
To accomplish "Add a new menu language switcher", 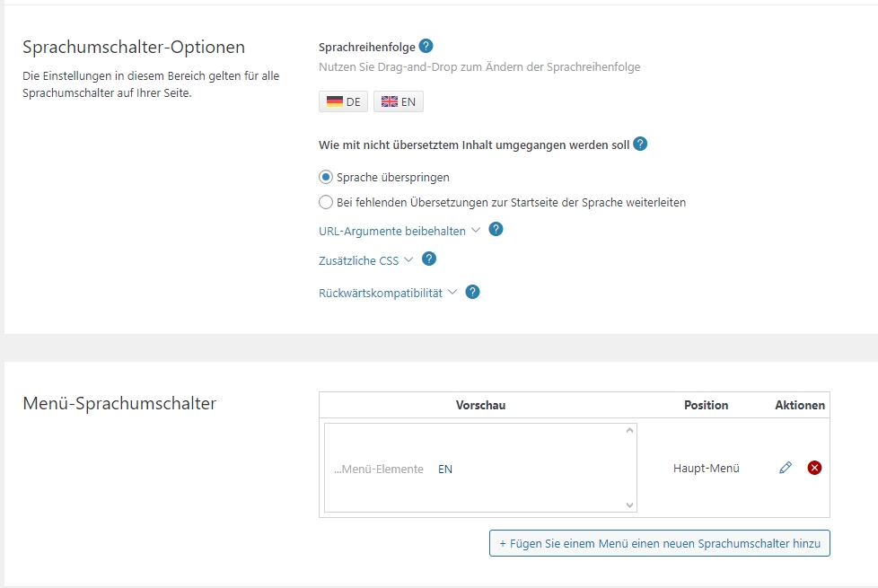I will 660,543.
